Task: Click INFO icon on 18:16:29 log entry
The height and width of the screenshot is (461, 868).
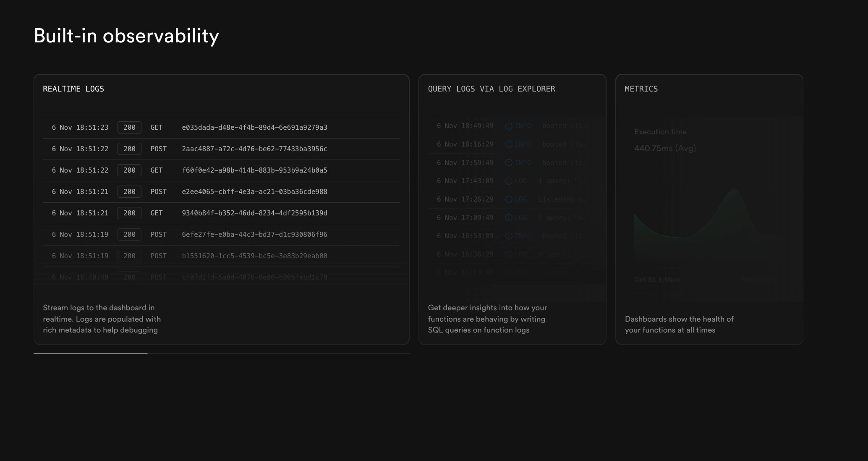Action: [x=509, y=144]
